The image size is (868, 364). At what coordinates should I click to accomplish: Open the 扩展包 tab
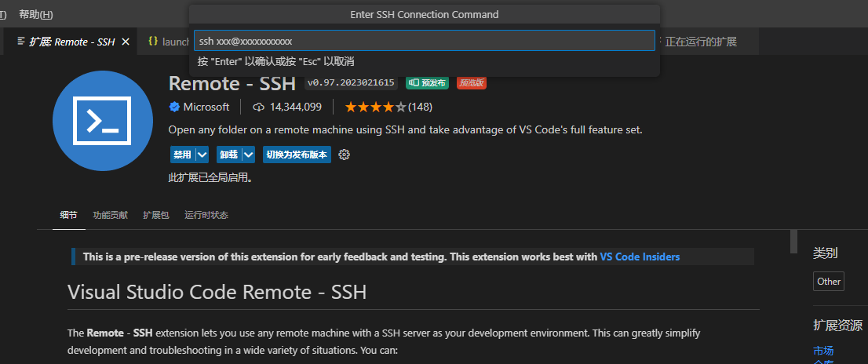click(156, 215)
